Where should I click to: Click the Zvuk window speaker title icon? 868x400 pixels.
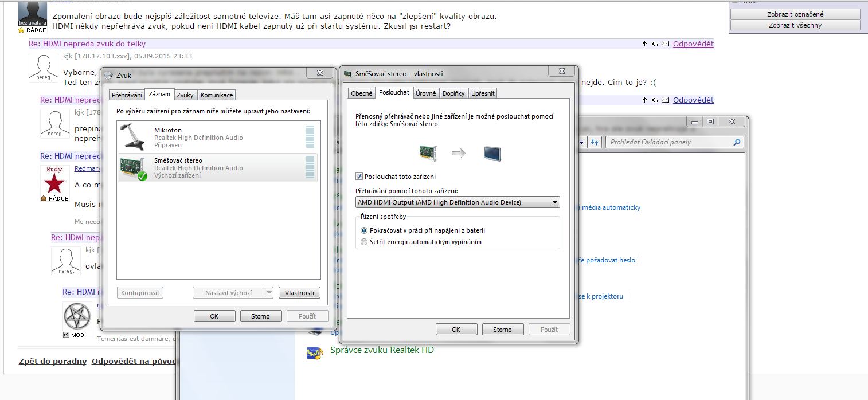(x=109, y=74)
